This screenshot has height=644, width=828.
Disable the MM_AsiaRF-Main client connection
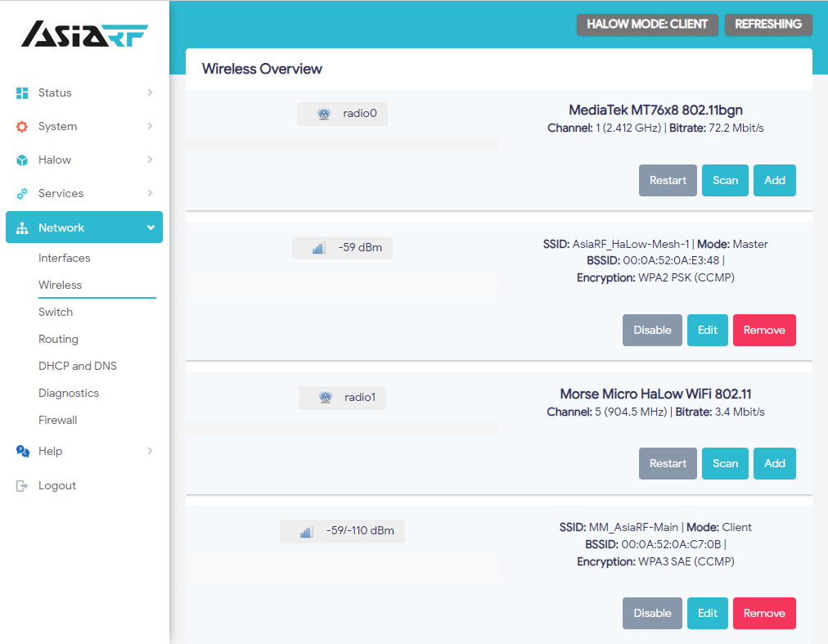[652, 613]
